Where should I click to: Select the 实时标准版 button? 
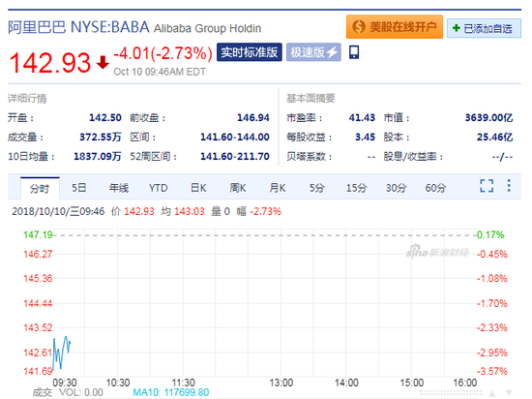point(250,52)
